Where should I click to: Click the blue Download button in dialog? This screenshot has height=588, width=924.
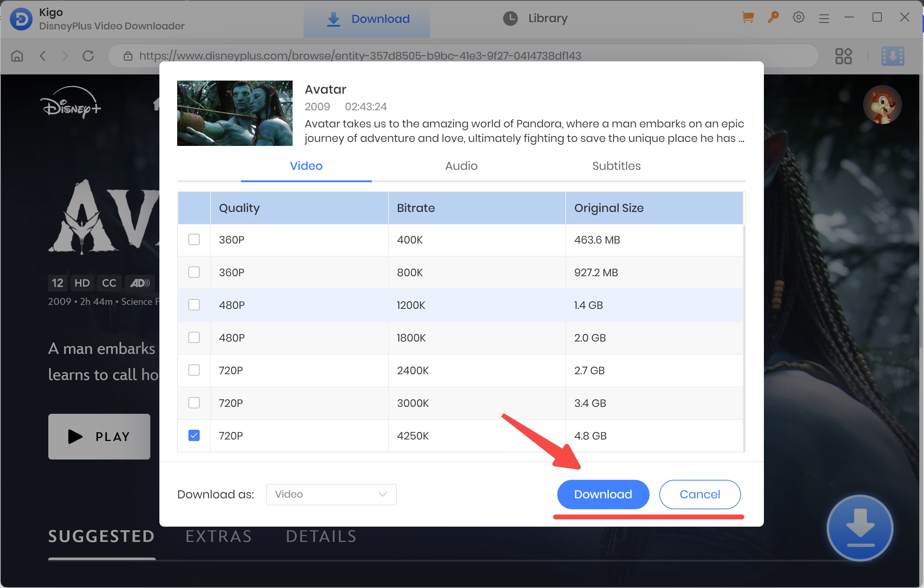click(603, 494)
